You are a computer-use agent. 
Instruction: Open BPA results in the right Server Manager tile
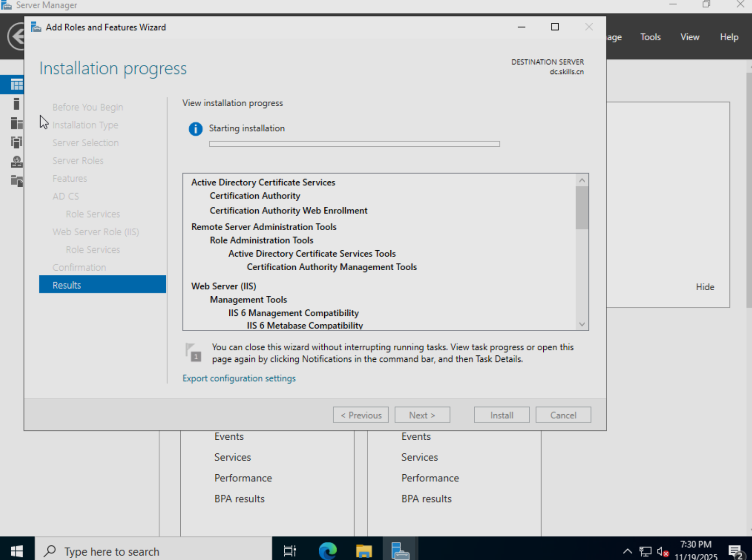click(426, 499)
